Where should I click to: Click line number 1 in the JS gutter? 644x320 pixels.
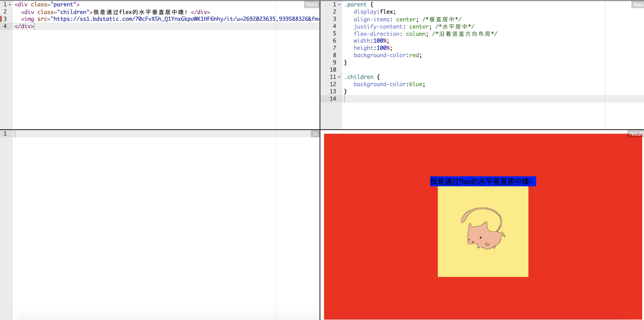coord(5,134)
